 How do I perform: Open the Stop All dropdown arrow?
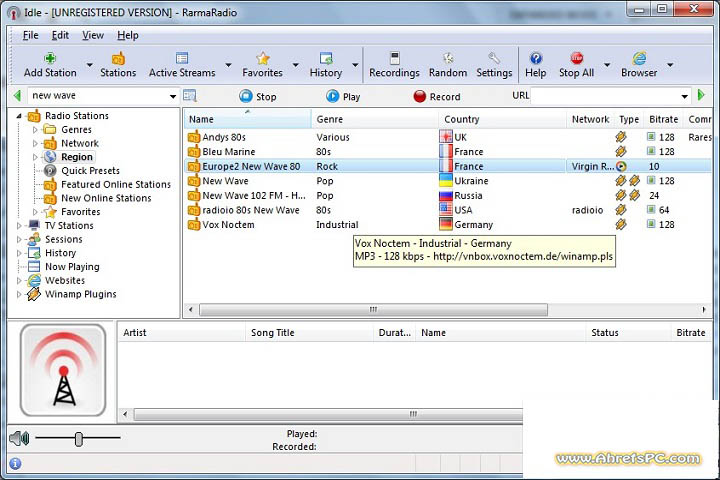click(607, 65)
